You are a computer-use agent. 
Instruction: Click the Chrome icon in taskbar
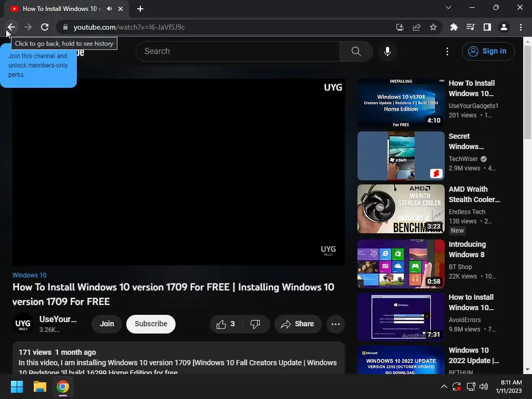pos(63,387)
